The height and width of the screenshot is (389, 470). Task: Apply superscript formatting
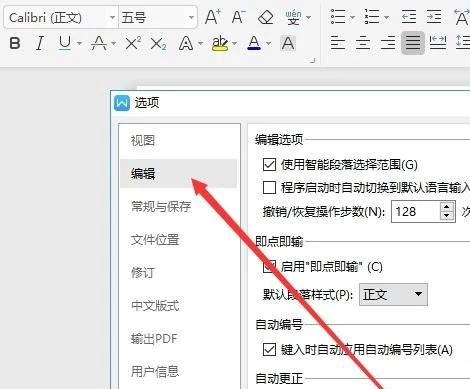[x=133, y=43]
